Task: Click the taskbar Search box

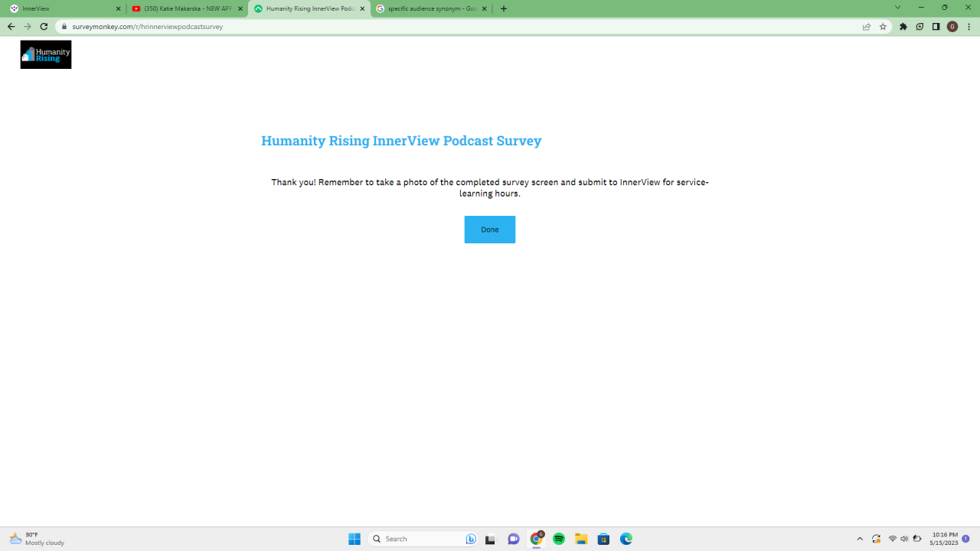Action: (423, 539)
